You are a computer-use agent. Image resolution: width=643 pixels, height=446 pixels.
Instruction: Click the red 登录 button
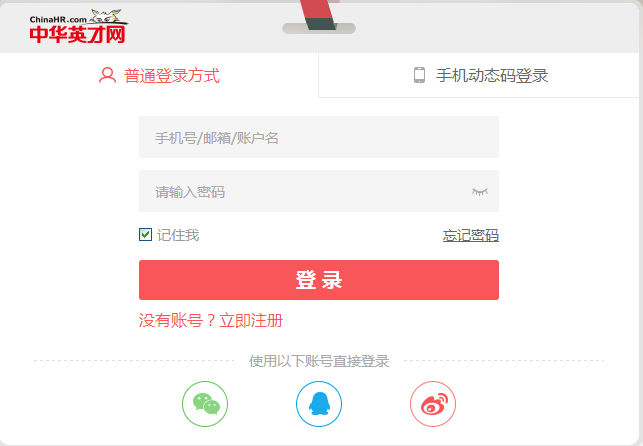319,280
